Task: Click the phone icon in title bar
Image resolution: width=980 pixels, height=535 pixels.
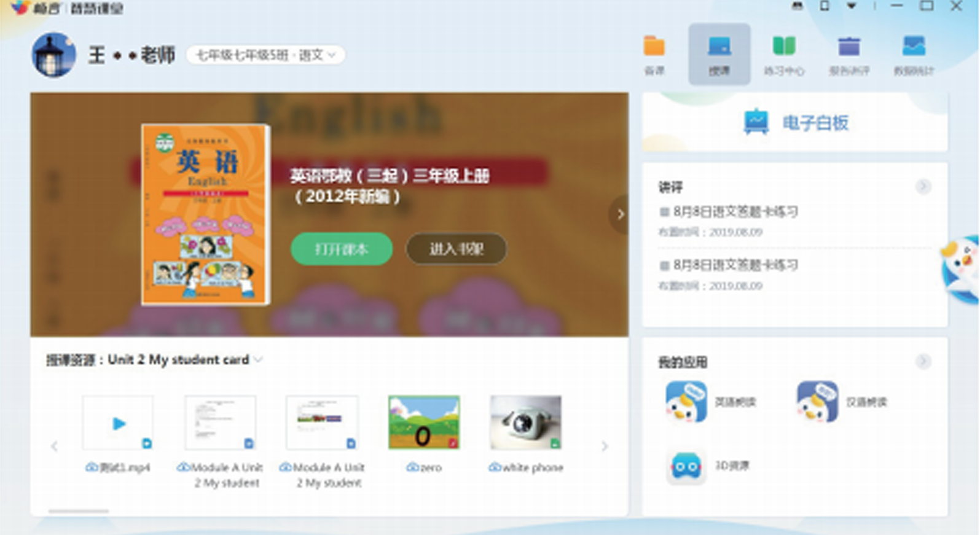Action: pyautogui.click(x=825, y=6)
